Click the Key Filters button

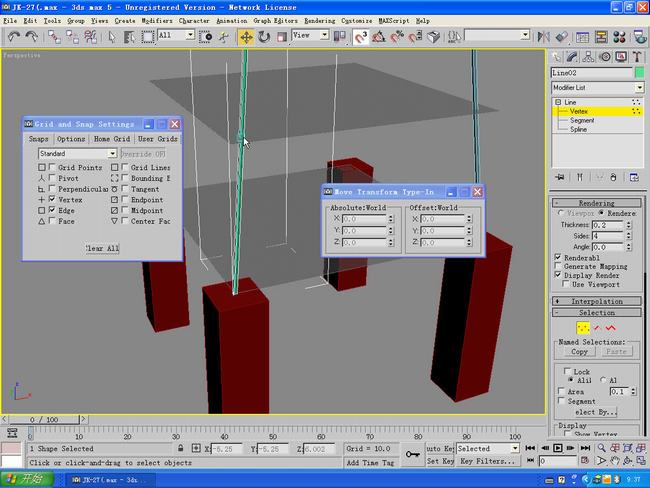click(488, 461)
